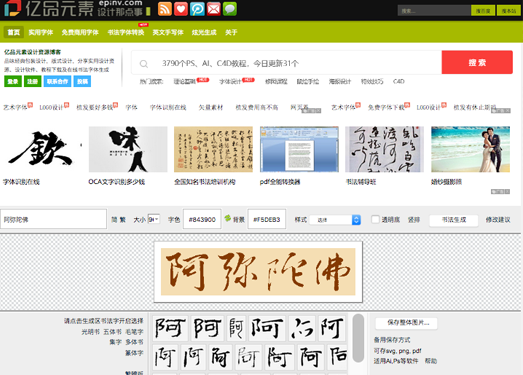The height and width of the screenshot is (375, 523).
Task: Open the 全国知名书法培训机构 thumbnail
Action: pos(213,149)
